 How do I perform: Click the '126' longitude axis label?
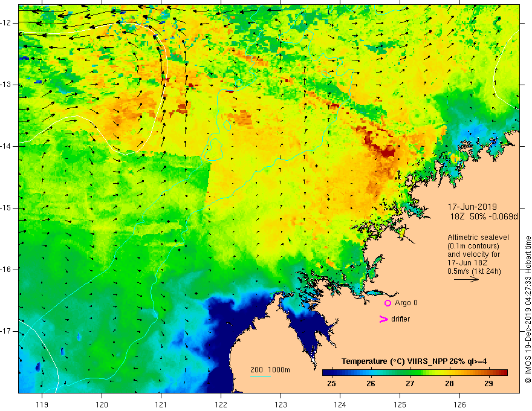pyautogui.click(x=459, y=404)
